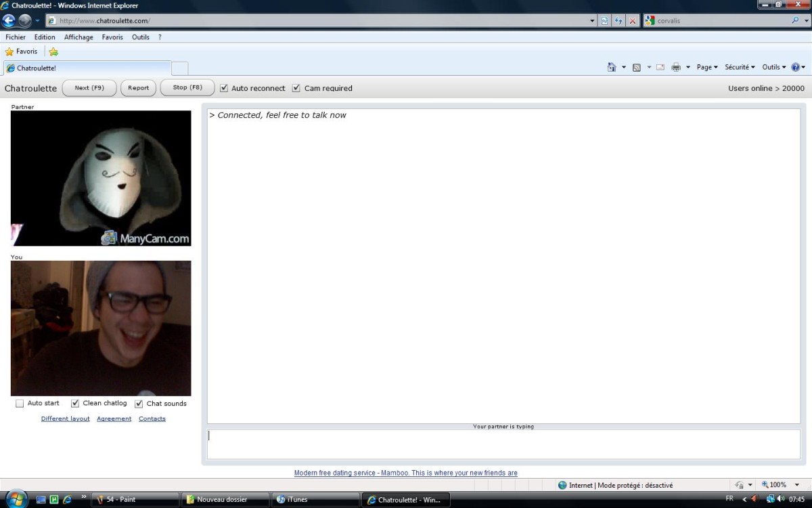The height and width of the screenshot is (508, 812).
Task: Launch the green quick launch application icon
Action: click(x=54, y=500)
